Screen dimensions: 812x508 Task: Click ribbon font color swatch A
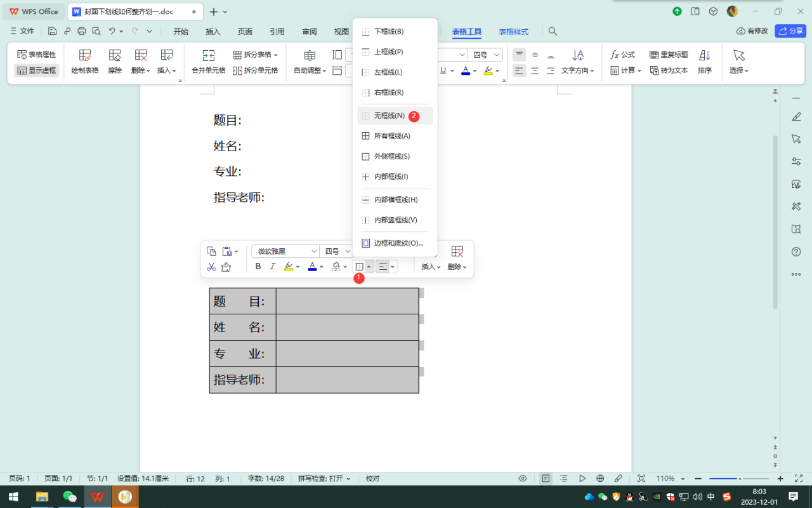coord(466,70)
